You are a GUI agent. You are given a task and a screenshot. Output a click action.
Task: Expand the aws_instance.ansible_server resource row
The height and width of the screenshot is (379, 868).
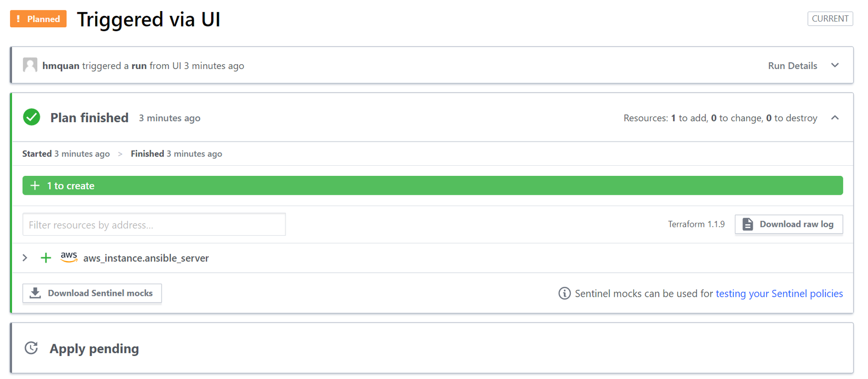point(25,258)
